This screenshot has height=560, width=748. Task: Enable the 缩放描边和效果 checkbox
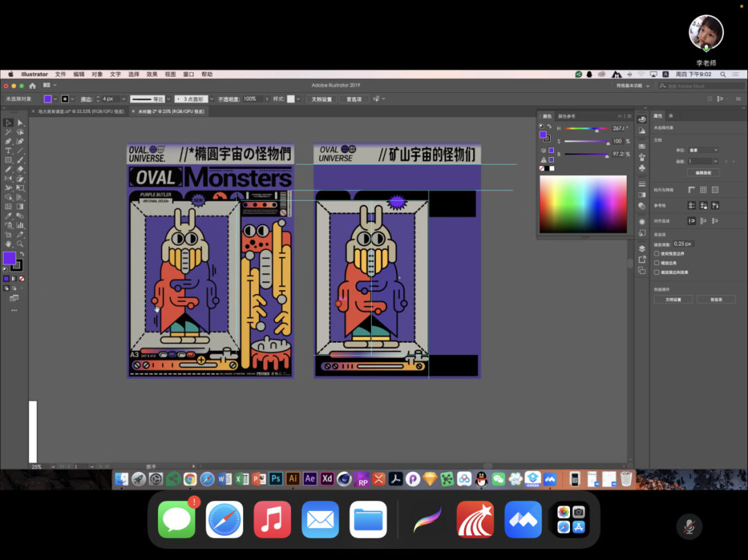(657, 272)
